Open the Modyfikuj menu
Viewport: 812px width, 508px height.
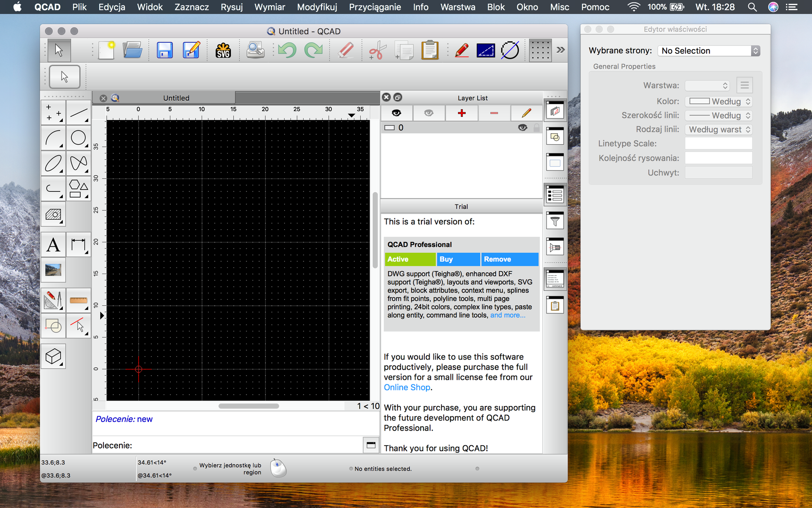[x=317, y=7]
